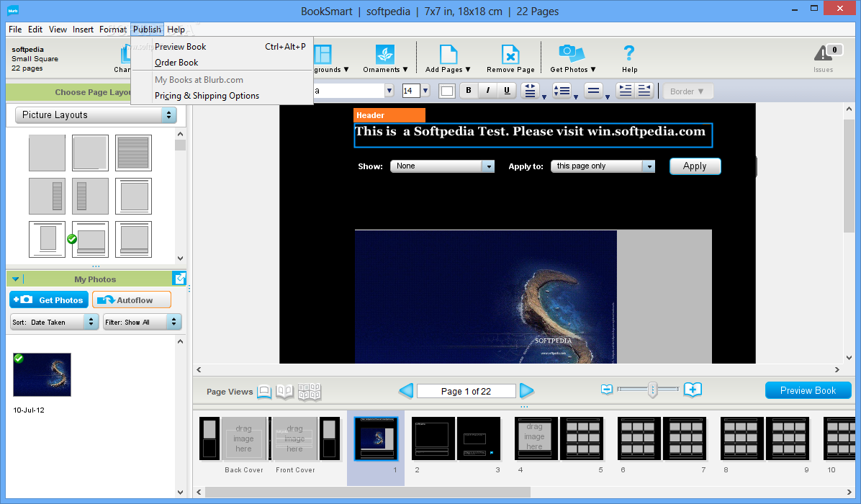Select Order Book menu entry
Image resolution: width=861 pixels, height=504 pixels.
(x=222, y=63)
